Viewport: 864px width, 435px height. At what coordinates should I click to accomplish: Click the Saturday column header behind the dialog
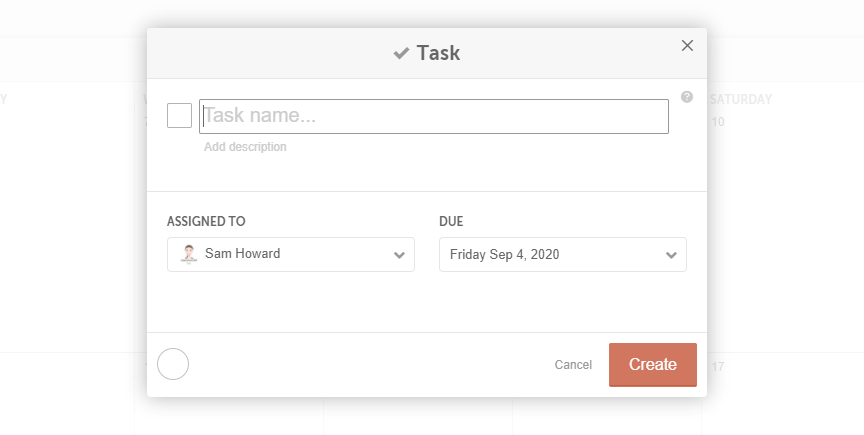pos(741,99)
